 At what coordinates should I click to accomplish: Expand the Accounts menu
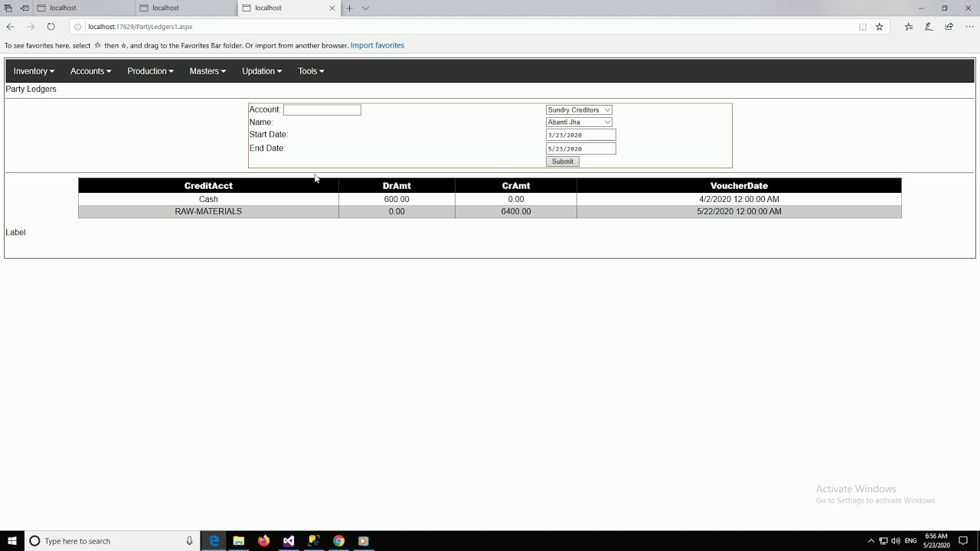90,71
